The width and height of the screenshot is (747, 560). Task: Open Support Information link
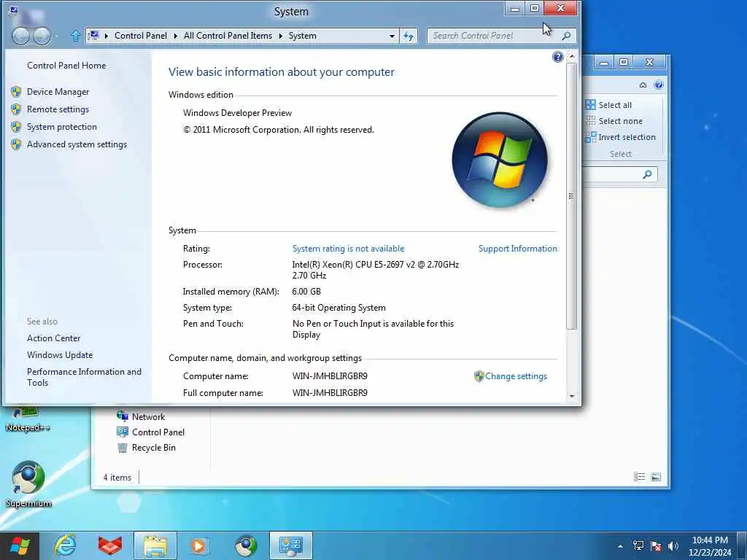coord(518,249)
